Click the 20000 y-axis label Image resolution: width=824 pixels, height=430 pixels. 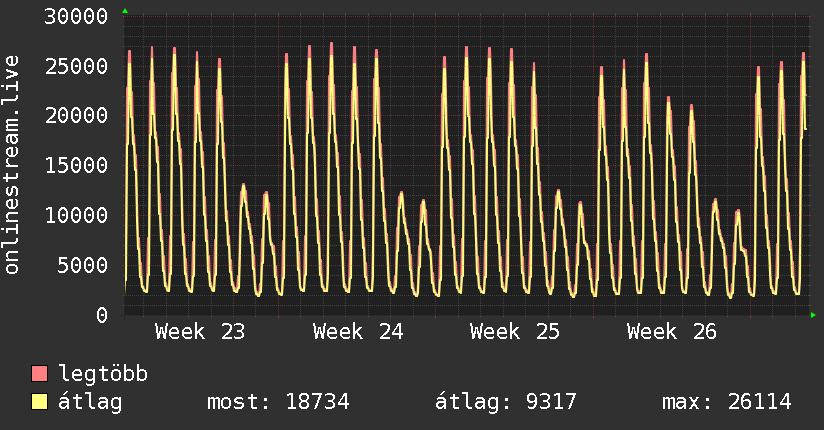coord(76,116)
